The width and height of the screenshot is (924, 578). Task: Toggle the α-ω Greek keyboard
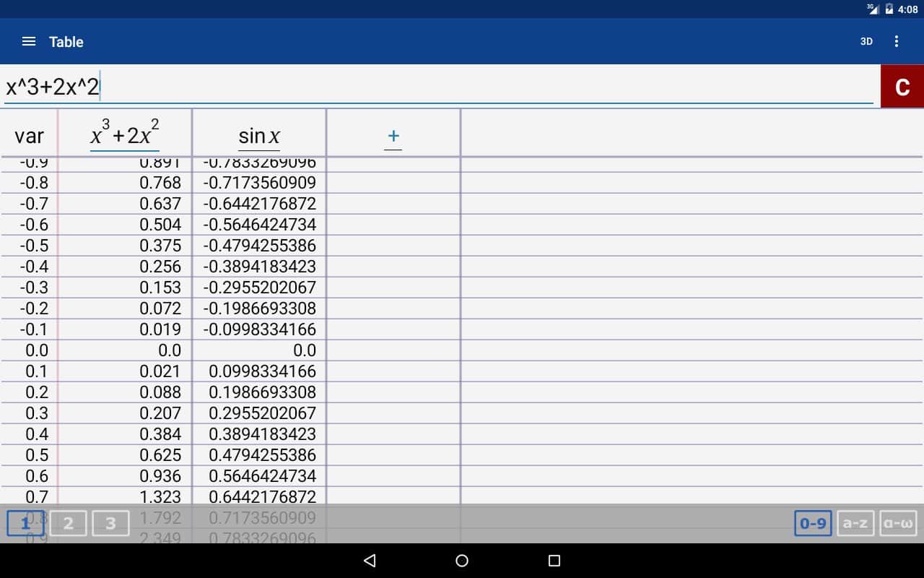click(898, 523)
